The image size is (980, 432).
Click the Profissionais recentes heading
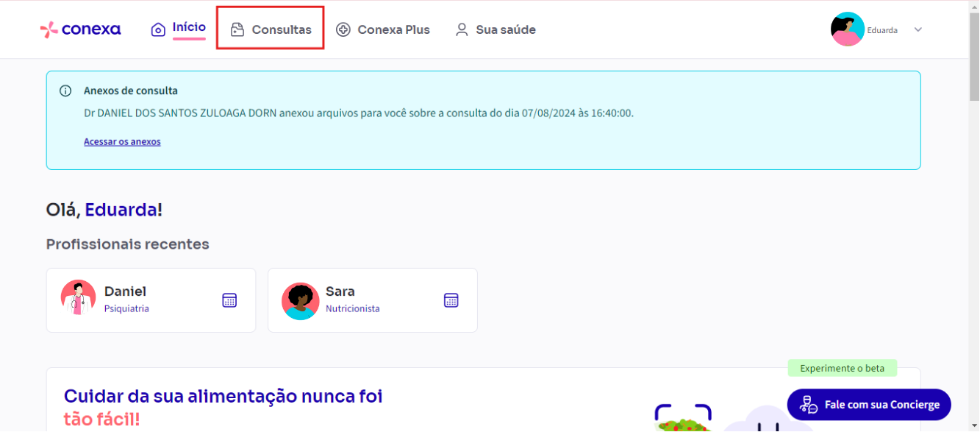coord(128,244)
